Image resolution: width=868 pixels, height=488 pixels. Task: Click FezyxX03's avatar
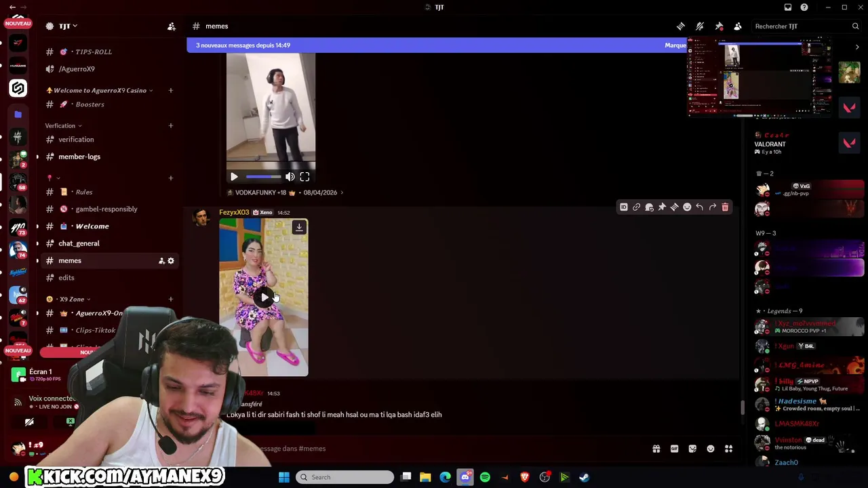pos(201,218)
